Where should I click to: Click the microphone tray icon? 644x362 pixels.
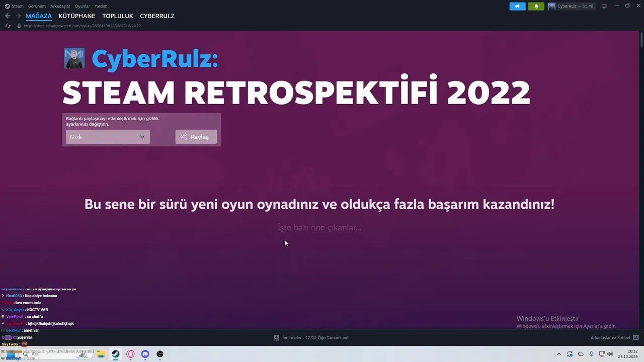pos(591,354)
